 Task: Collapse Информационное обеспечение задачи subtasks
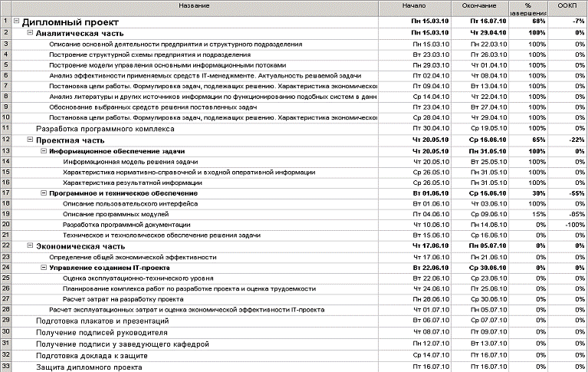[44, 152]
